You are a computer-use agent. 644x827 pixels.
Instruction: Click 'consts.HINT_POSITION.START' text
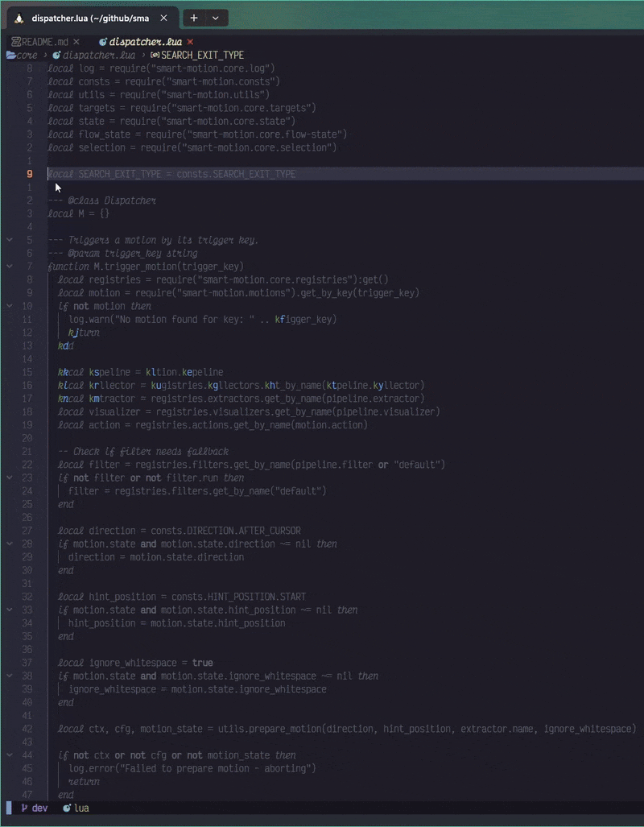(x=238, y=597)
